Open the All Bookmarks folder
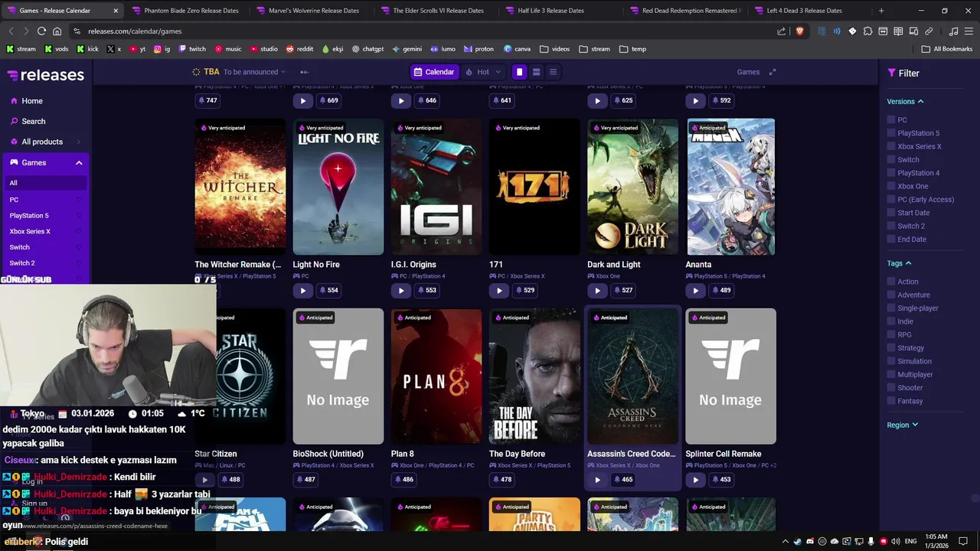The height and width of the screenshot is (551, 980). click(x=947, y=49)
